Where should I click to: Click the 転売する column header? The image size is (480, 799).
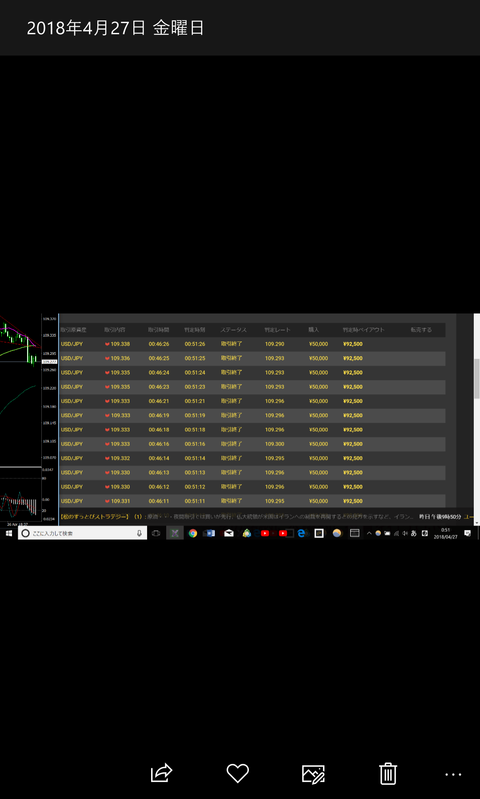point(421,330)
